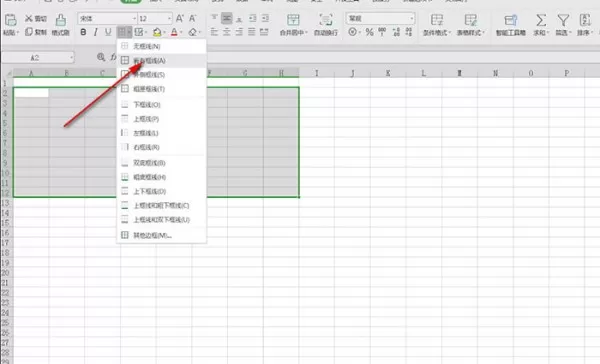This screenshot has width=600, height=364.
Task: Click the increase indent icon
Action: tap(265, 18)
